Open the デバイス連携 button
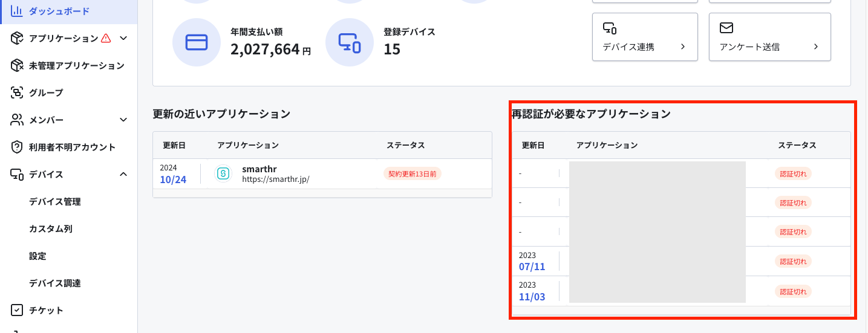The image size is (868, 333). click(645, 37)
